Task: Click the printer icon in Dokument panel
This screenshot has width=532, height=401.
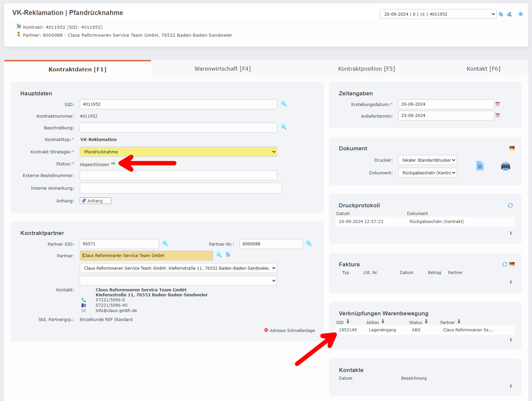Action: pyautogui.click(x=506, y=166)
